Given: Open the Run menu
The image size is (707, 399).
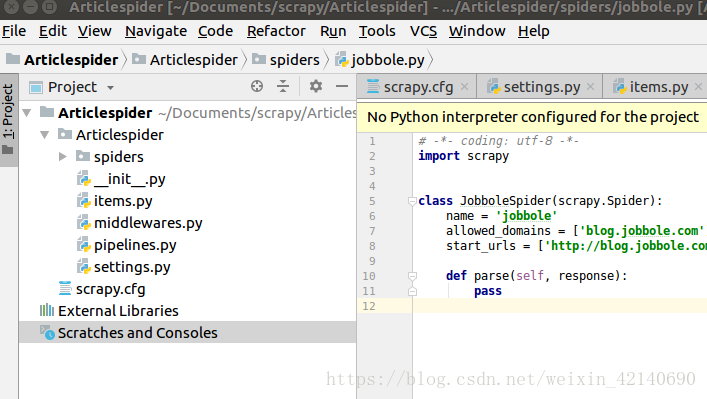Looking at the screenshot, I should coord(333,31).
